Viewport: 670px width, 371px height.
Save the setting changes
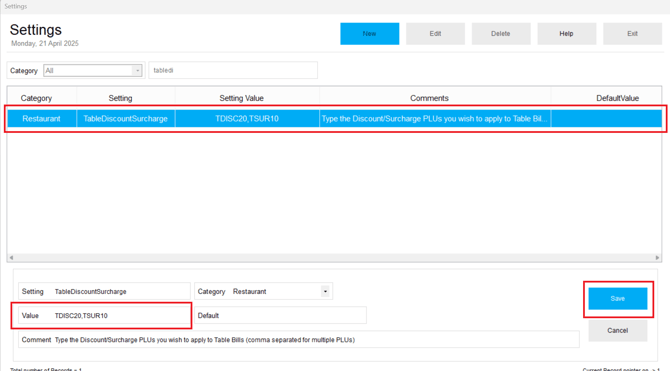tap(618, 299)
